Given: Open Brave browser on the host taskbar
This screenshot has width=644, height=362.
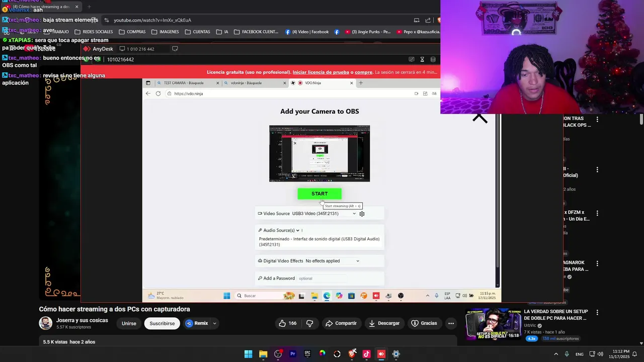Looking at the screenshot, I should [352, 354].
